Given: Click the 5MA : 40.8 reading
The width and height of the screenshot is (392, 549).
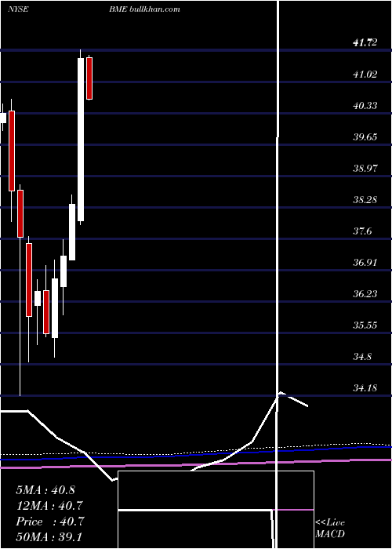Looking at the screenshot, I should point(45,490).
